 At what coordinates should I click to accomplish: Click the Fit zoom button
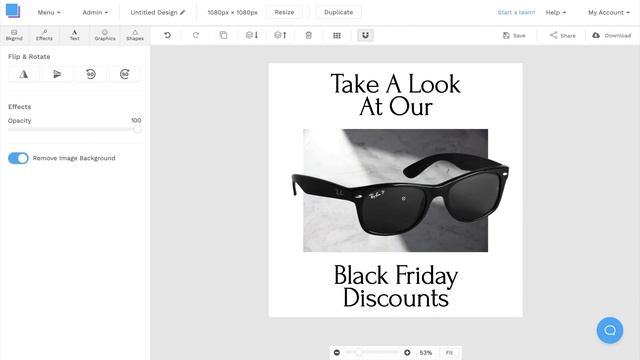point(449,353)
